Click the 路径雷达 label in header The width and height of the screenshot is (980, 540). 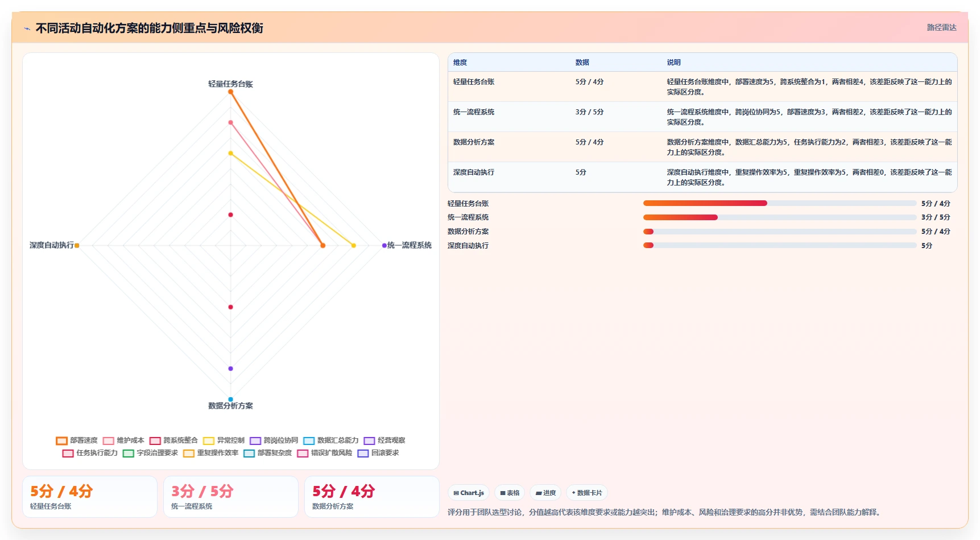pyautogui.click(x=941, y=27)
